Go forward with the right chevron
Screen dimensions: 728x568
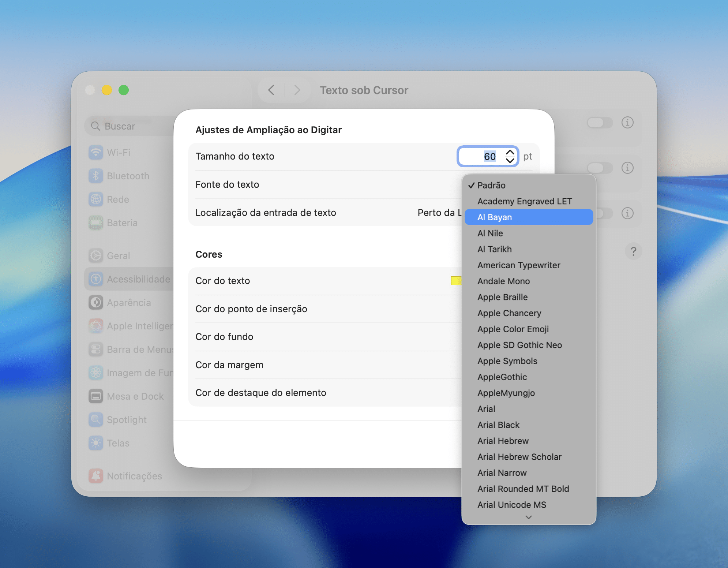coord(297,90)
